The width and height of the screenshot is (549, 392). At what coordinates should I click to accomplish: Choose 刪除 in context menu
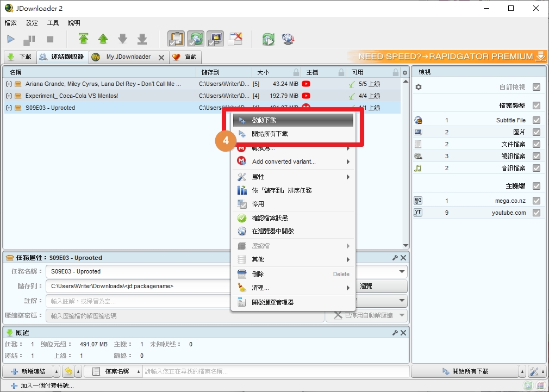tap(293, 274)
